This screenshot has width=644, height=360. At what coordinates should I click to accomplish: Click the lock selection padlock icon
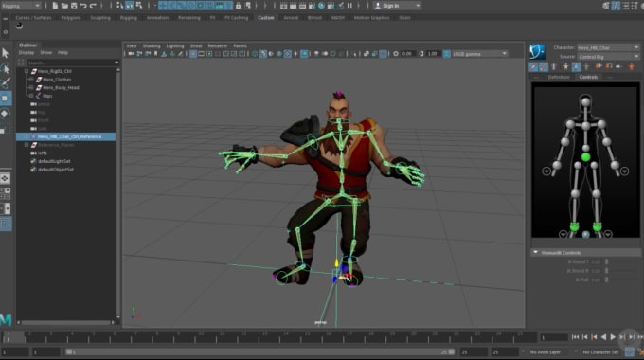[x=238, y=6]
